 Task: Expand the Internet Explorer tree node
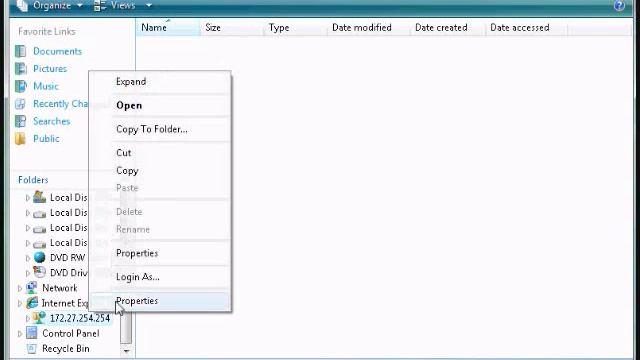pyautogui.click(x=20, y=303)
